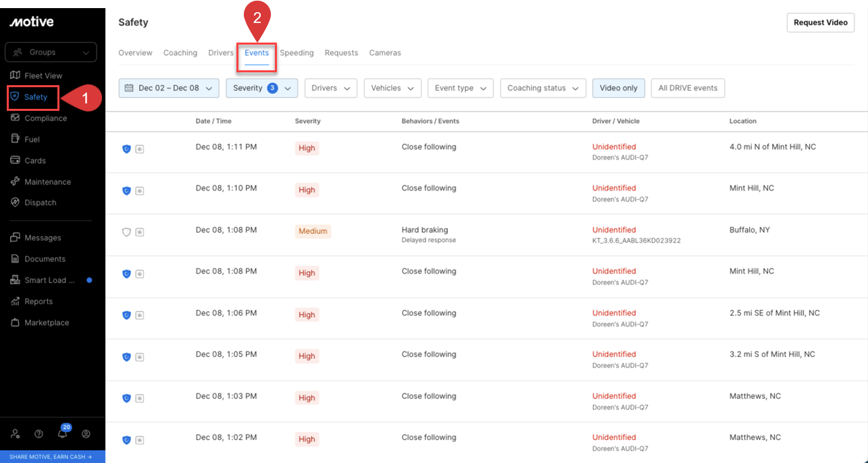Open the notifications bell icon
The width and height of the screenshot is (868, 463).
(62, 434)
